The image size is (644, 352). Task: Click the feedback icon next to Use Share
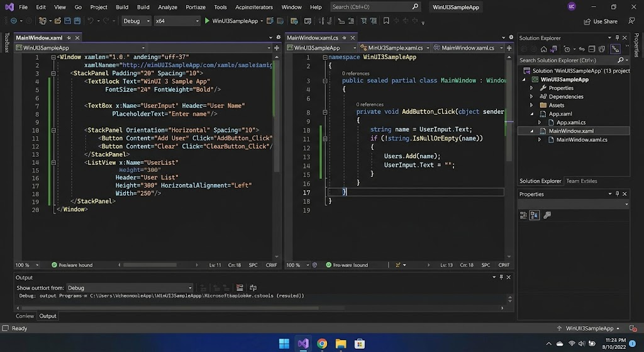pos(631,21)
